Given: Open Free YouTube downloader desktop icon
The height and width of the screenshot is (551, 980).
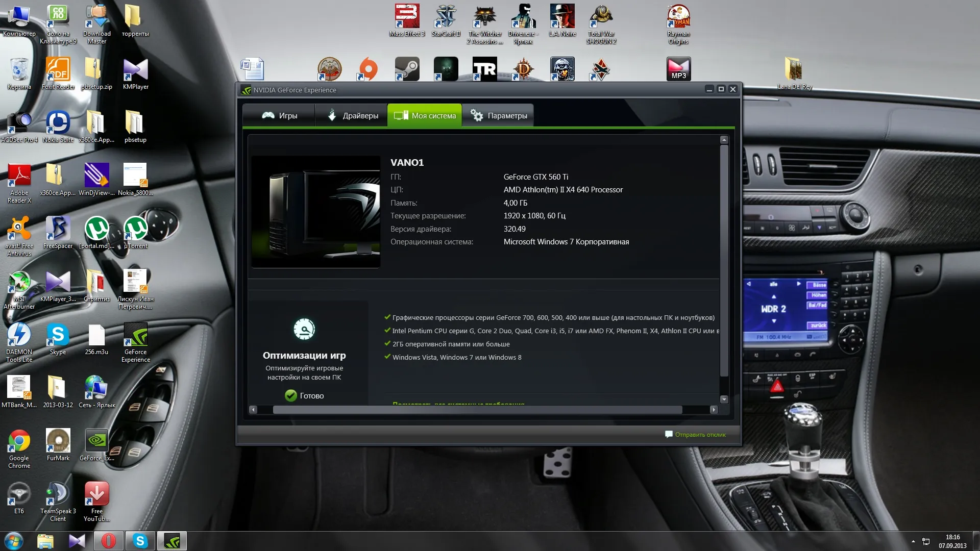Looking at the screenshot, I should click(96, 502).
